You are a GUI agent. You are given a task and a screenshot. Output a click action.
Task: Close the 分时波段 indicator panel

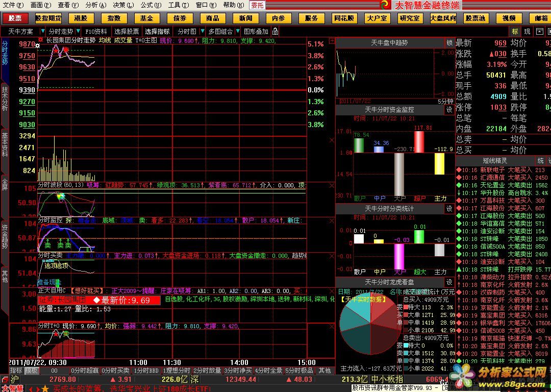tap(332, 185)
